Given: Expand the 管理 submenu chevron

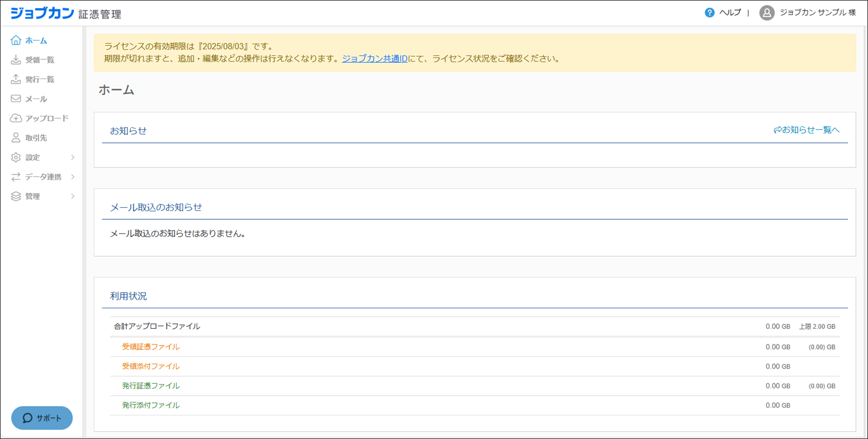Looking at the screenshot, I should click(73, 197).
